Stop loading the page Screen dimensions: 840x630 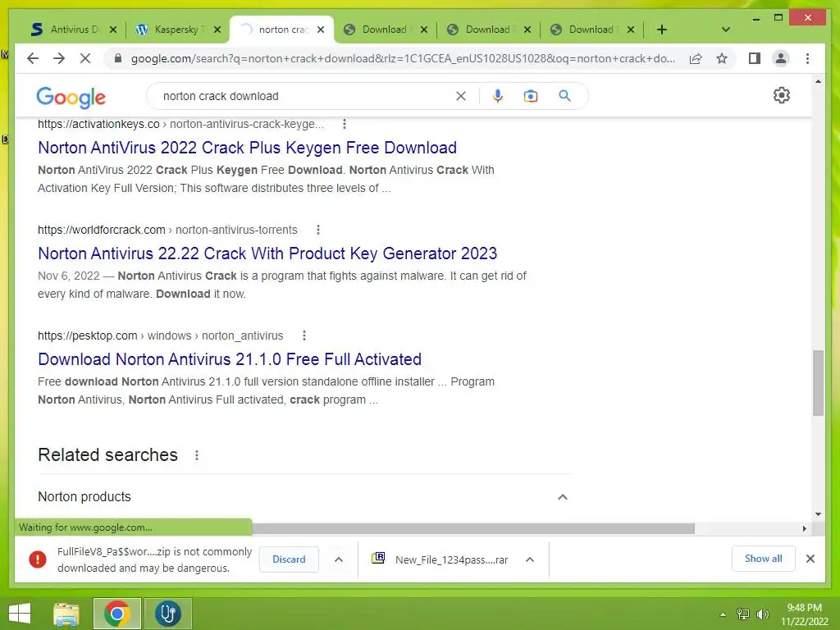tap(85, 58)
